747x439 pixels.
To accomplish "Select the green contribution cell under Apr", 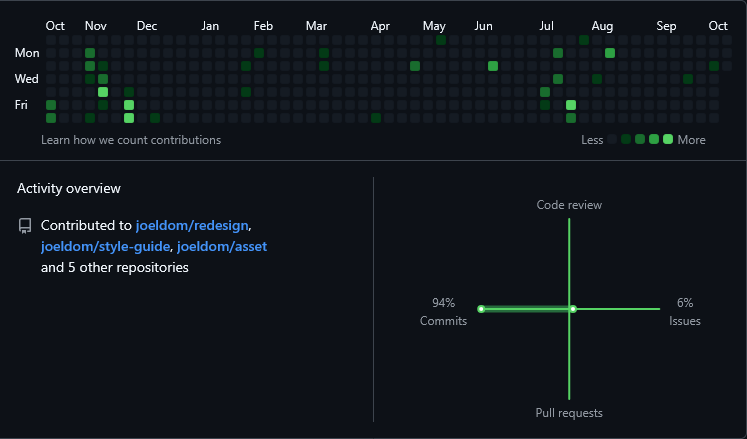I will [x=376, y=118].
